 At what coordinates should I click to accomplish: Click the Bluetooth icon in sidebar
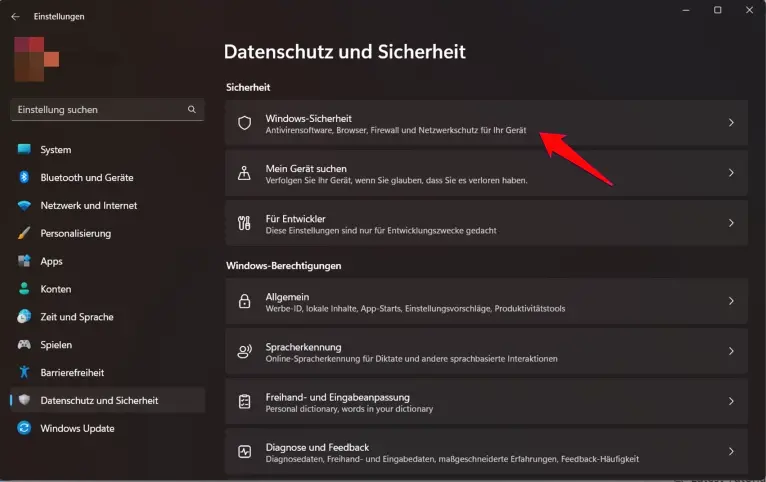tap(24, 177)
